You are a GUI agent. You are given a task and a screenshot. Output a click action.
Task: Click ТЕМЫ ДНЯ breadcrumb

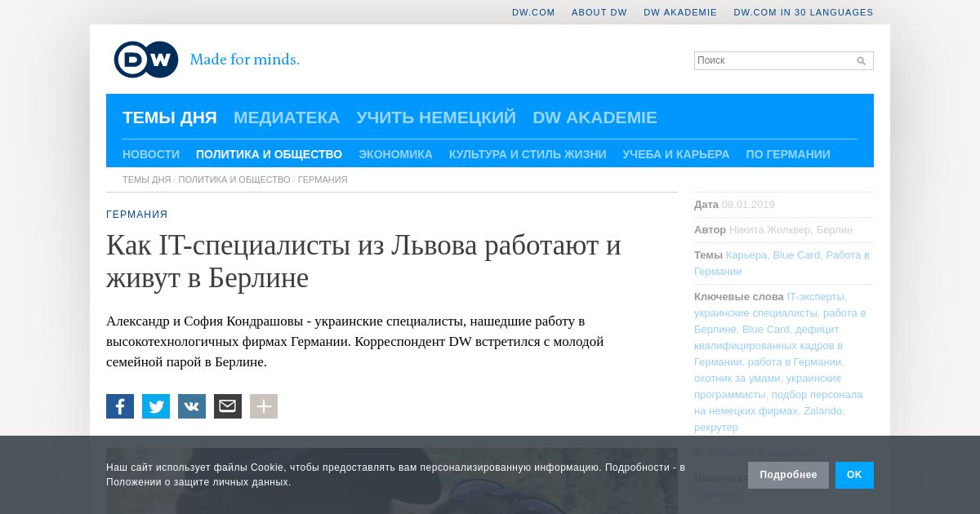[x=147, y=179]
